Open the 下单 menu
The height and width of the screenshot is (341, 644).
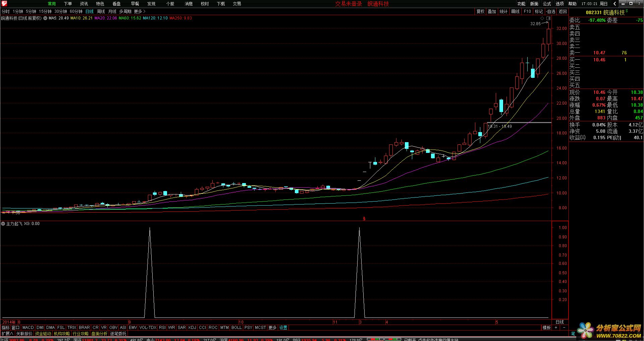(68, 4)
